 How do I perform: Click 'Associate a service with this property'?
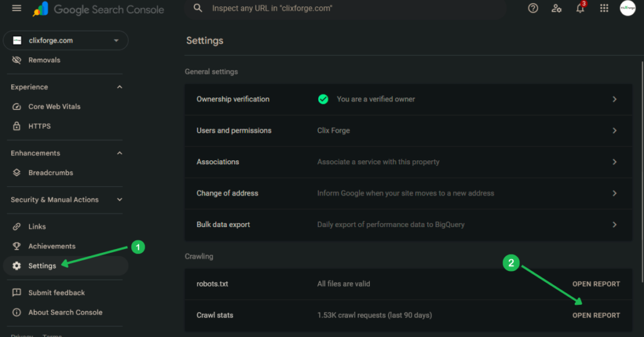tap(378, 162)
